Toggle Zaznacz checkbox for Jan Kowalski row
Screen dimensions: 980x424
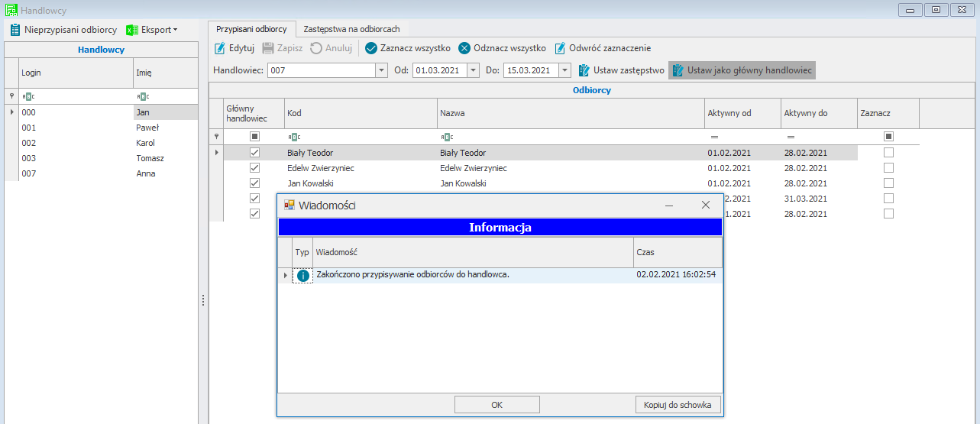pos(888,183)
